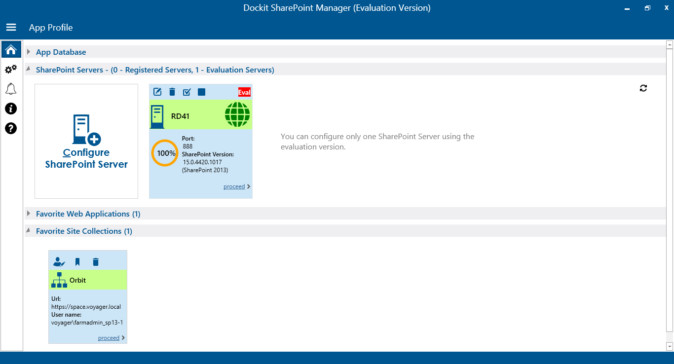Click the Configure SharePoint Server tile
This screenshot has height=364, width=674.
pos(86,141)
